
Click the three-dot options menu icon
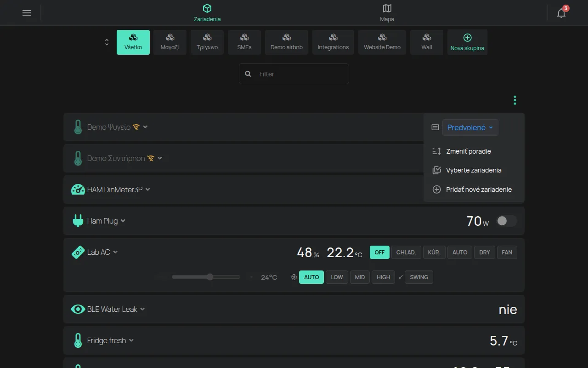pyautogui.click(x=515, y=100)
